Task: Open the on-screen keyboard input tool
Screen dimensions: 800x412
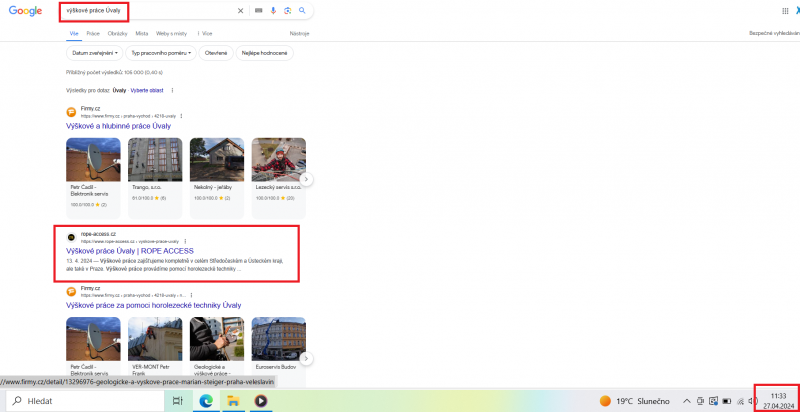Action: [x=259, y=11]
